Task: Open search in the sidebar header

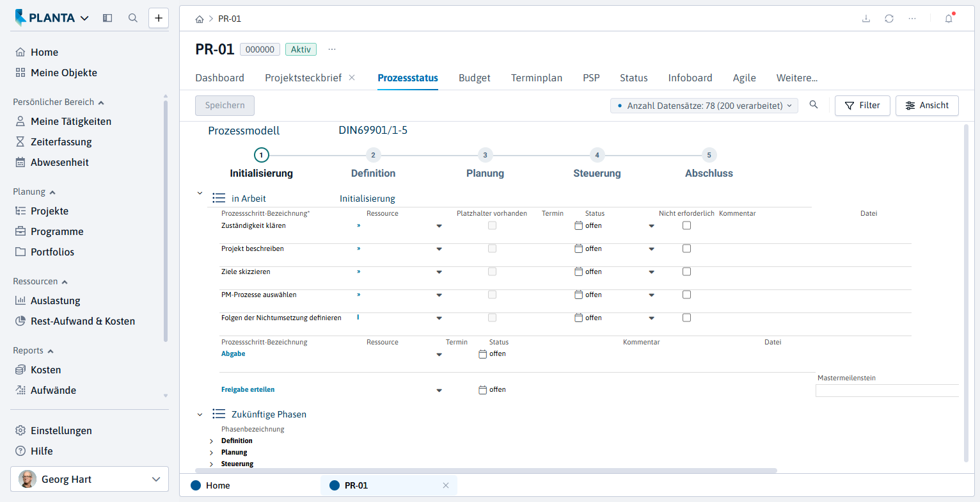Action: pyautogui.click(x=133, y=18)
